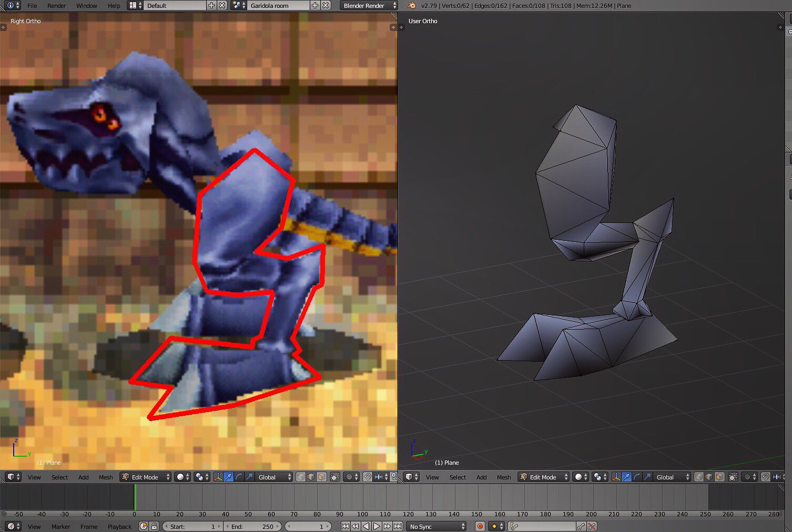The height and width of the screenshot is (532, 792).
Task: Open the right viewport Edit Mode dropdown
Action: pyautogui.click(x=543, y=477)
